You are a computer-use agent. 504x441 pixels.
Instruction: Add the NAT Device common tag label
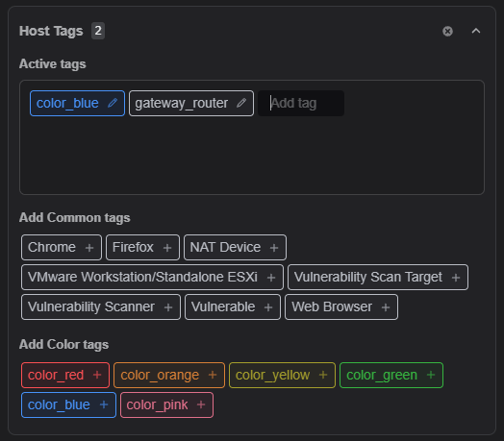225,247
